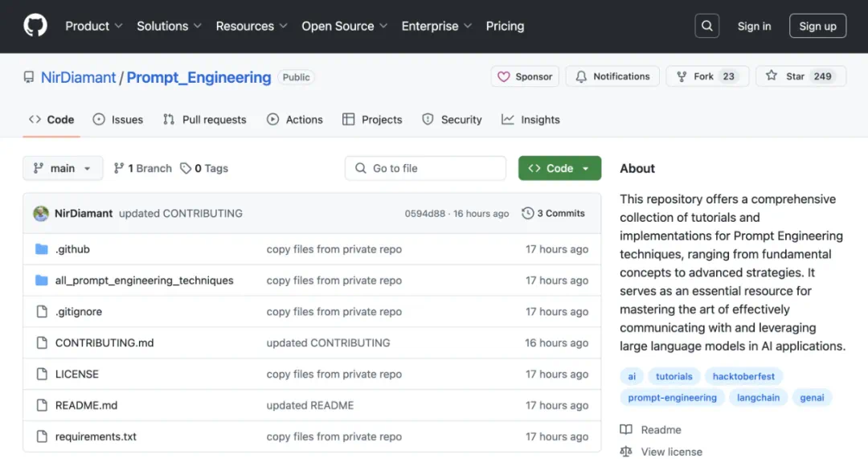Open the 3 Commits history
Screen dimensions: 868x459
click(553, 213)
